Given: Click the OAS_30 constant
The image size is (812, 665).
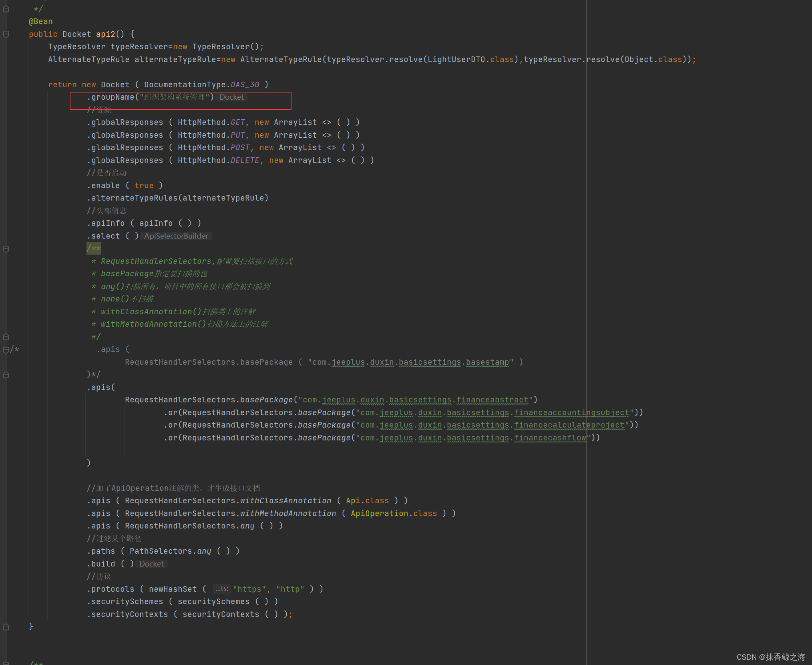Looking at the screenshot, I should (245, 85).
